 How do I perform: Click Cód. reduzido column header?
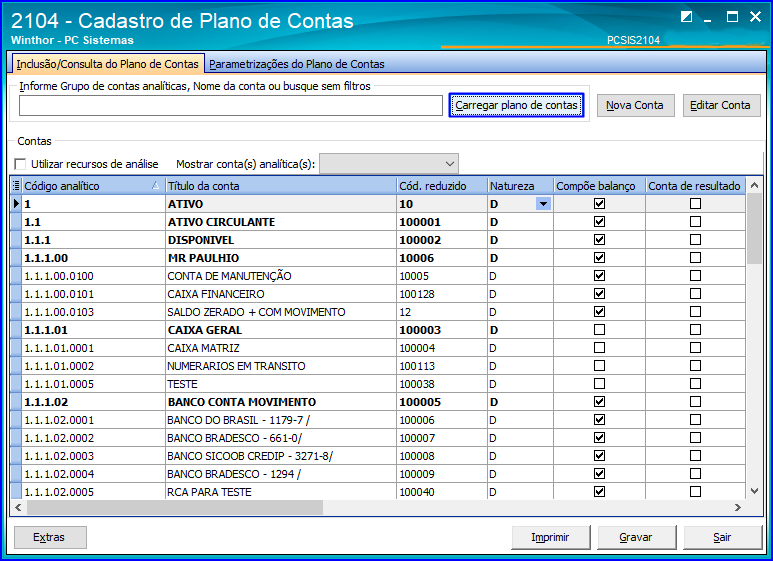(442, 186)
